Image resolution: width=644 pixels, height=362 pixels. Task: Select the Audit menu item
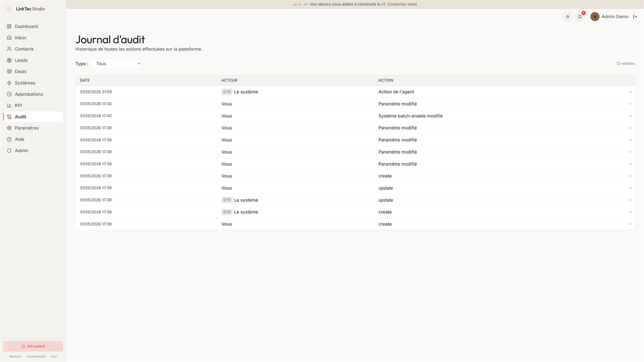pos(33,117)
